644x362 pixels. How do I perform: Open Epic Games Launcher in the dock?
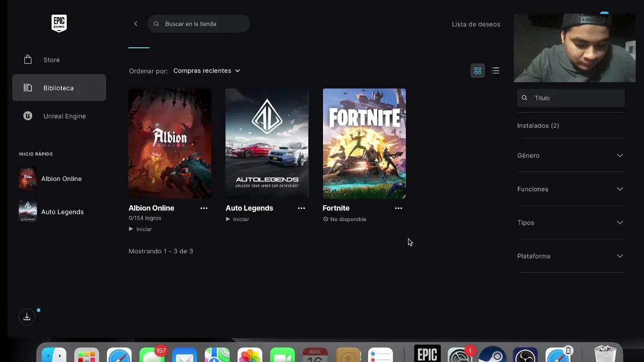click(427, 354)
